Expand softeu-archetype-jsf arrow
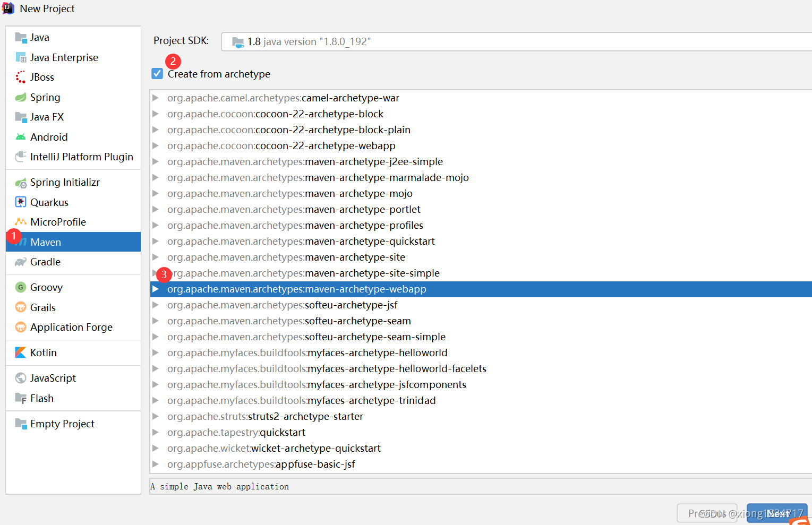The height and width of the screenshot is (525, 812). (156, 305)
